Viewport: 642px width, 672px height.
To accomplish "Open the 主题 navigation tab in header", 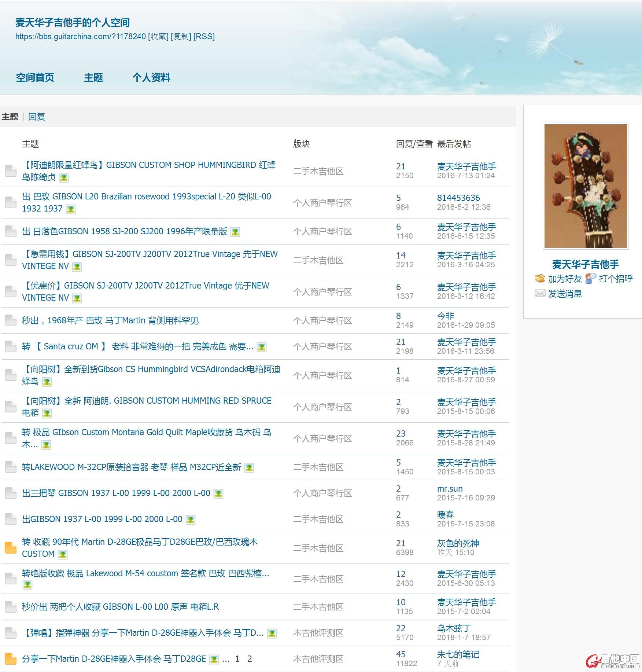I will pos(93,77).
